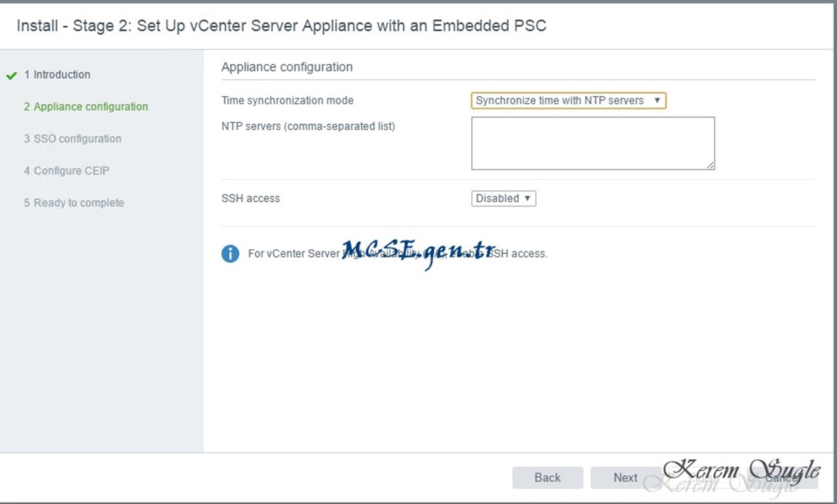Click the Back button
This screenshot has width=837, height=504.
(548, 477)
